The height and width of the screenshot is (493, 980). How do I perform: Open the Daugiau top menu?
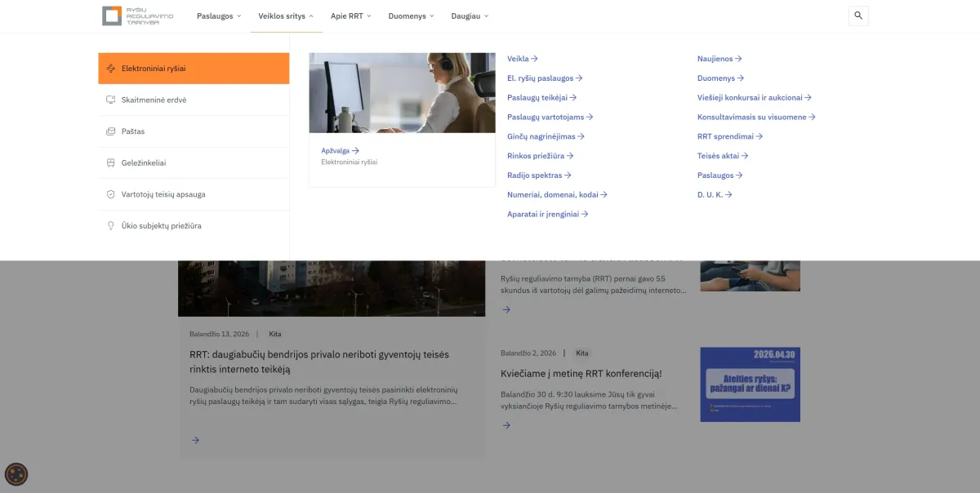(x=470, y=16)
